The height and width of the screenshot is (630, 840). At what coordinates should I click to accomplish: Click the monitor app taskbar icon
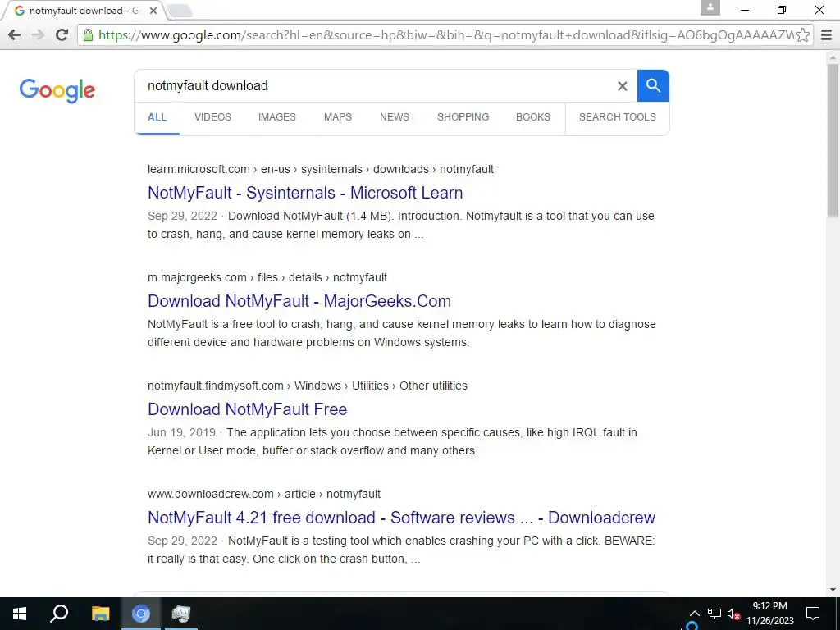click(181, 614)
